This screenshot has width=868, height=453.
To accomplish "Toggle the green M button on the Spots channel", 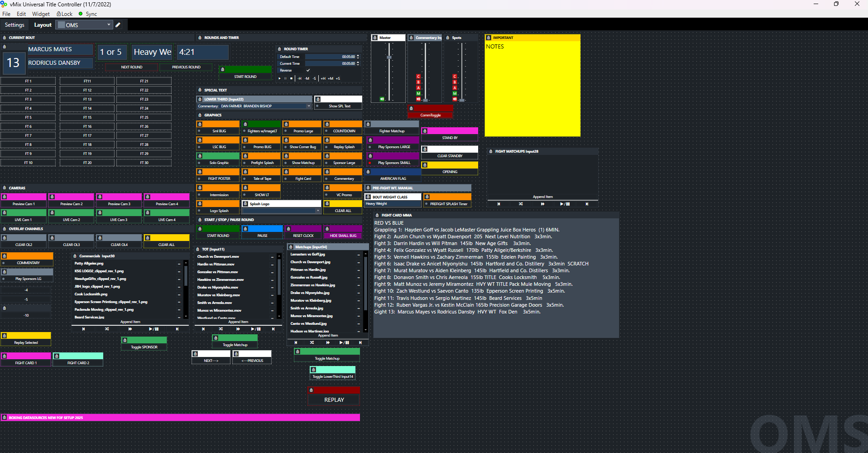I will pos(455,93).
